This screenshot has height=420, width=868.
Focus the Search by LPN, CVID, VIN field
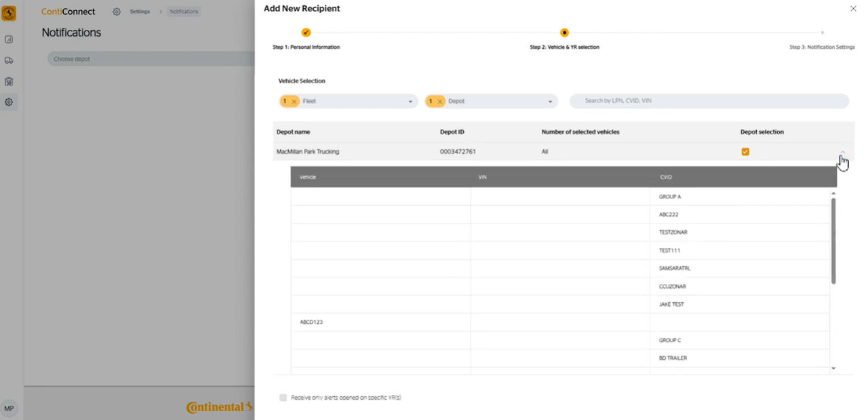point(709,101)
